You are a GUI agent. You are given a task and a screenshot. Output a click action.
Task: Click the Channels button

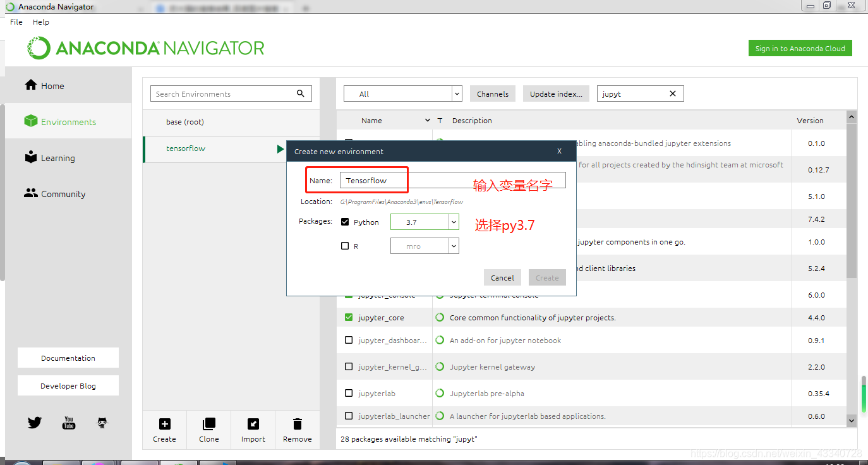[x=493, y=94]
